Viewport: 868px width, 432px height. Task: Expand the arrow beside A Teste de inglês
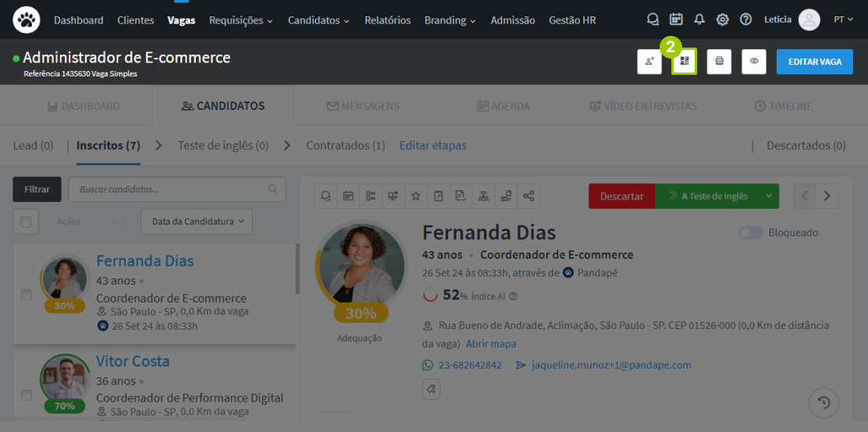pyautogui.click(x=769, y=197)
